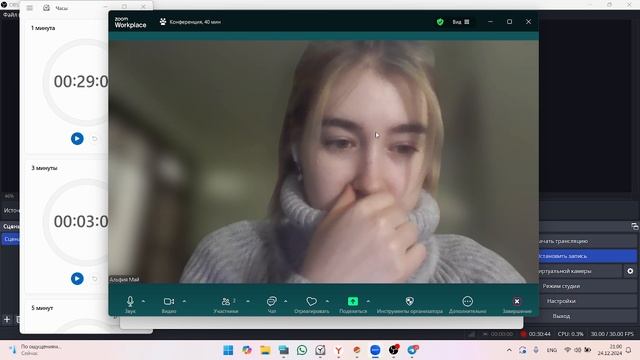Open Yandex Browser from the taskbar
The width and height of the screenshot is (640, 360).
[338, 350]
